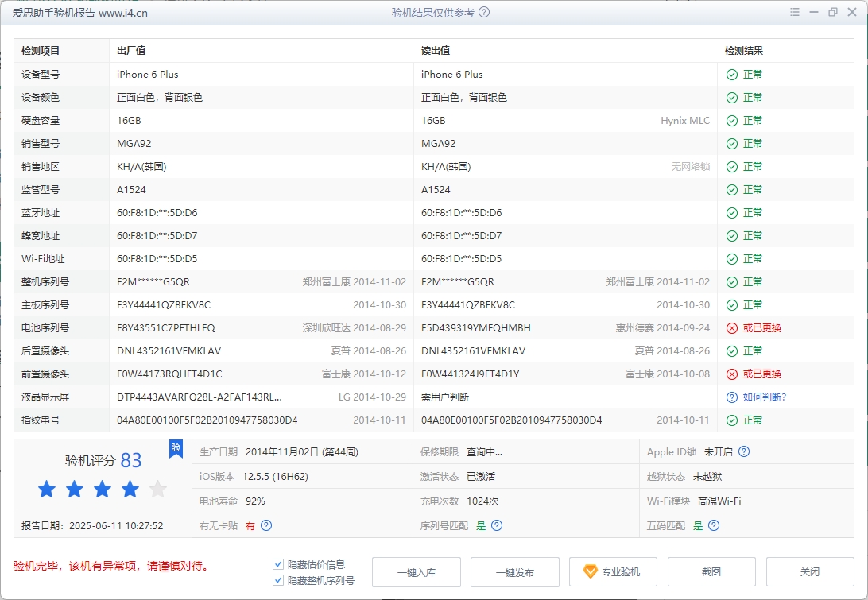The image size is (868, 600).
Task: Click the 电池寿命 92% value
Action: (255, 501)
